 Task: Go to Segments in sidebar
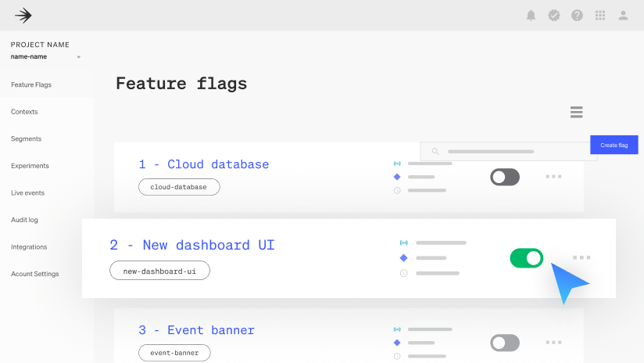pos(27,138)
